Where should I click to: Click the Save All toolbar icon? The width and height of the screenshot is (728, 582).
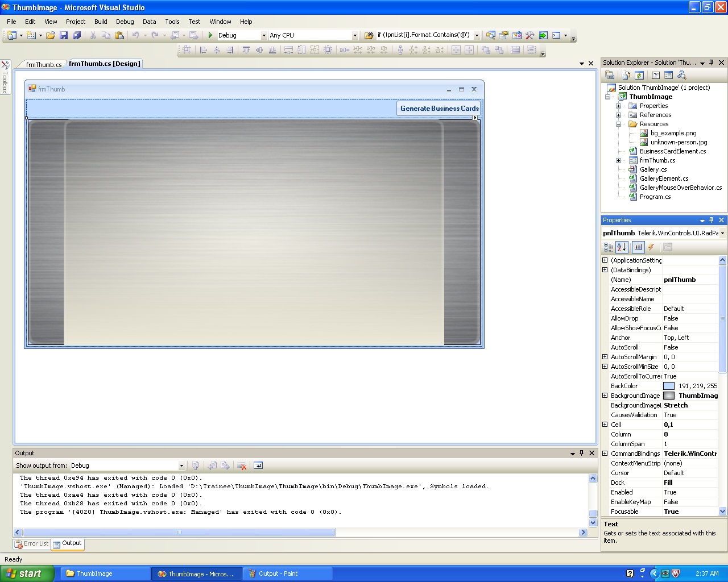77,35
